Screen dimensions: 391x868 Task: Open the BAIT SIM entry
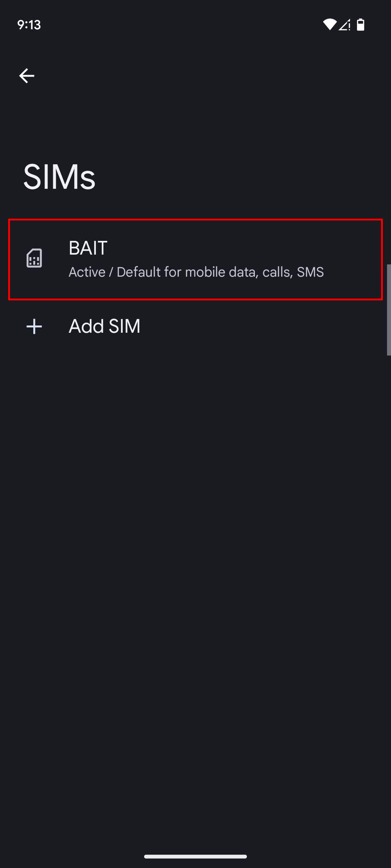(x=195, y=259)
